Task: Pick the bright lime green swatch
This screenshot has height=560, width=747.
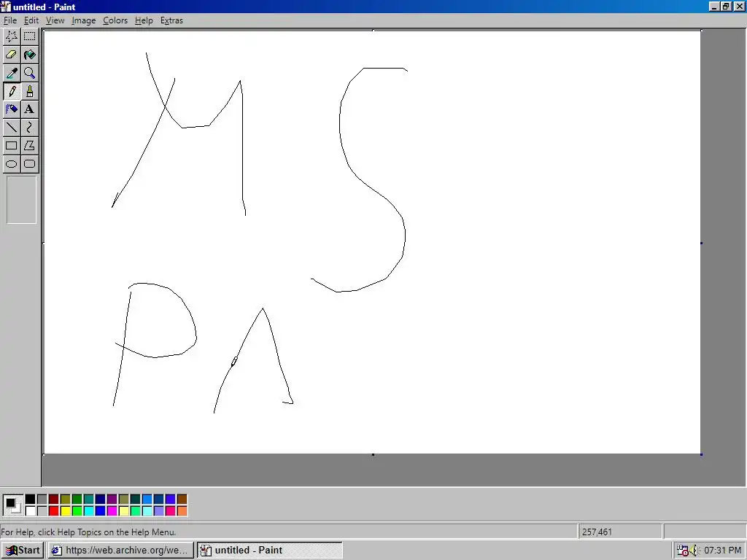Action: [77, 511]
